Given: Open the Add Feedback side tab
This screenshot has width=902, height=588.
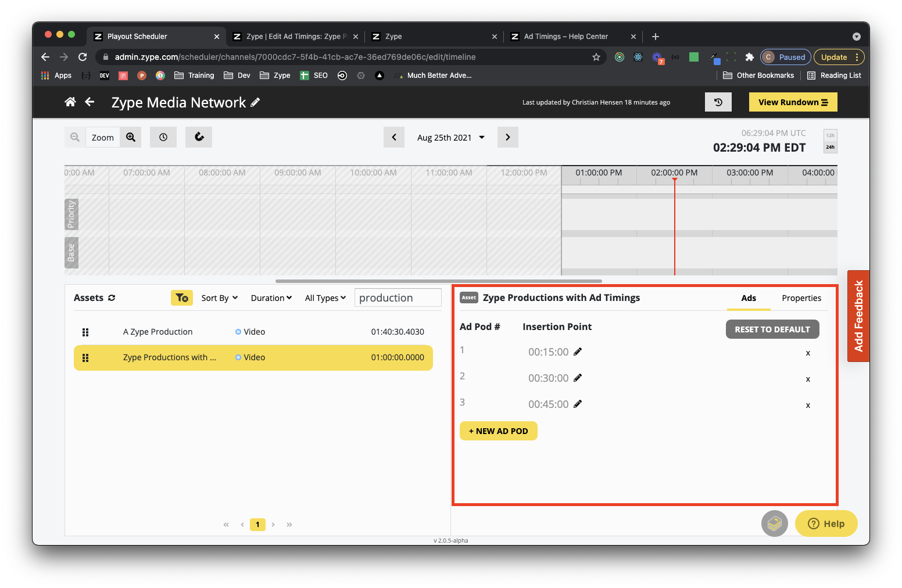Looking at the screenshot, I should tap(858, 316).
